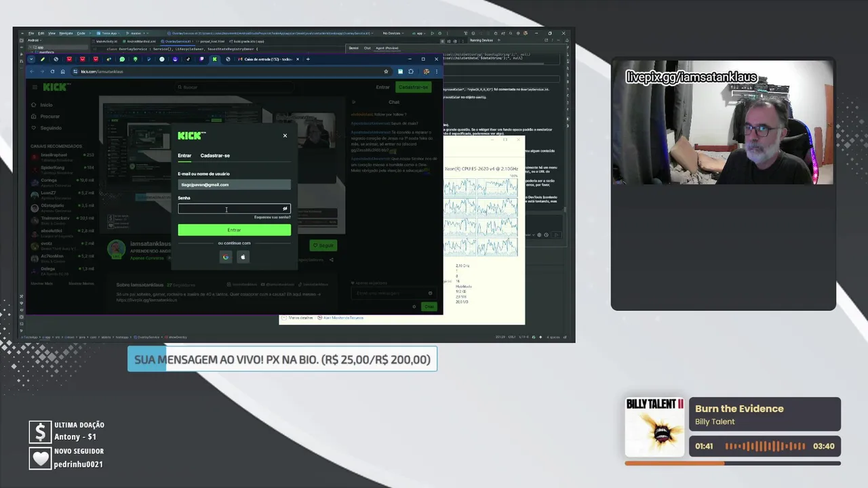The image size is (868, 488).
Task: Click the green Seguir follow button
Action: pos(323,245)
